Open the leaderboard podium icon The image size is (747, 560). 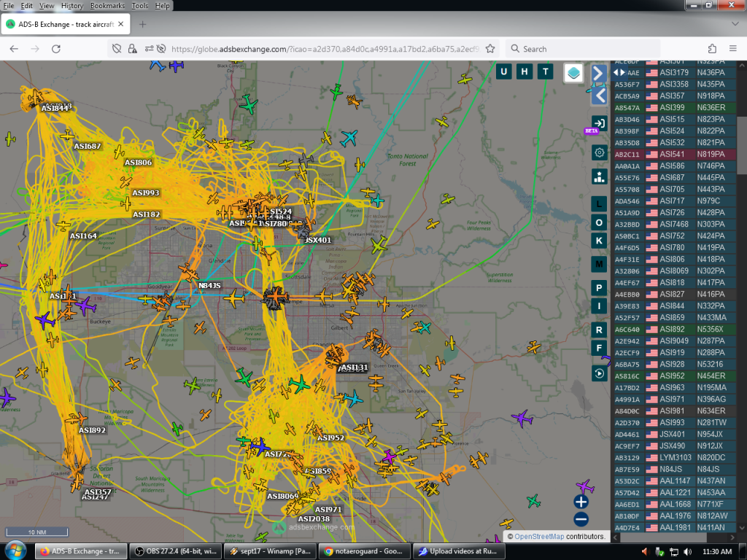pos(599,176)
